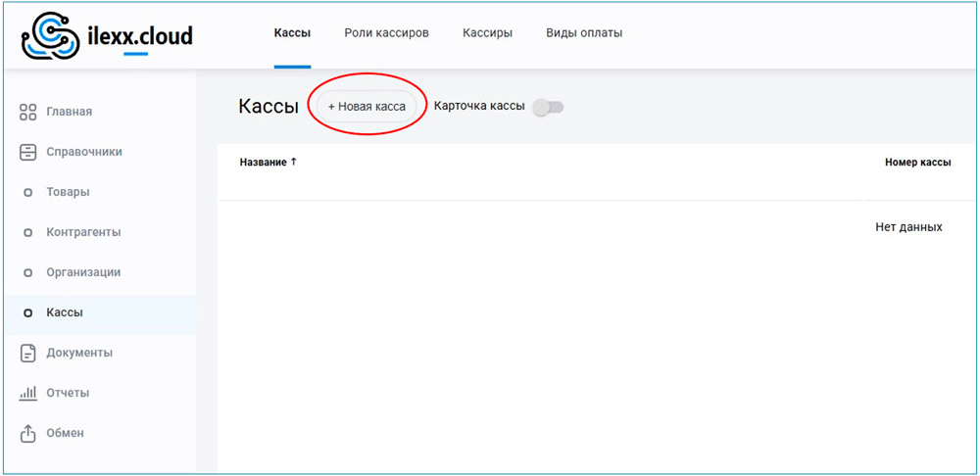980x476 pixels.
Task: Click the ilexx.cloud logo
Action: [107, 36]
